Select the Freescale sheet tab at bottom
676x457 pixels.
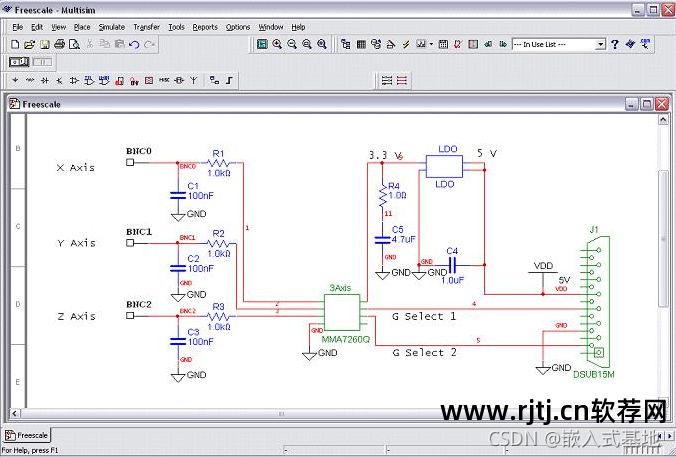point(28,435)
